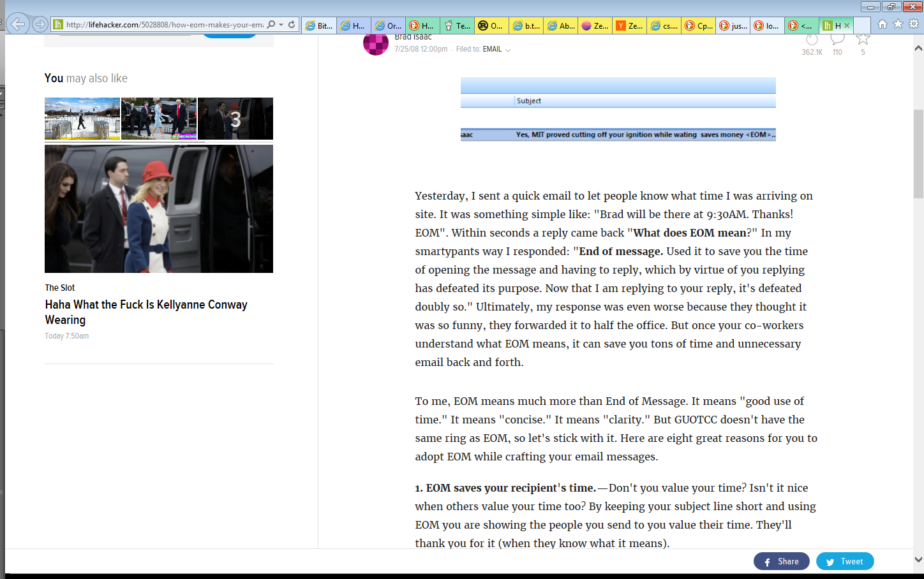Switch to the 'Te...' browser tab
Viewport: 924px width, 579px height.
[x=457, y=26]
